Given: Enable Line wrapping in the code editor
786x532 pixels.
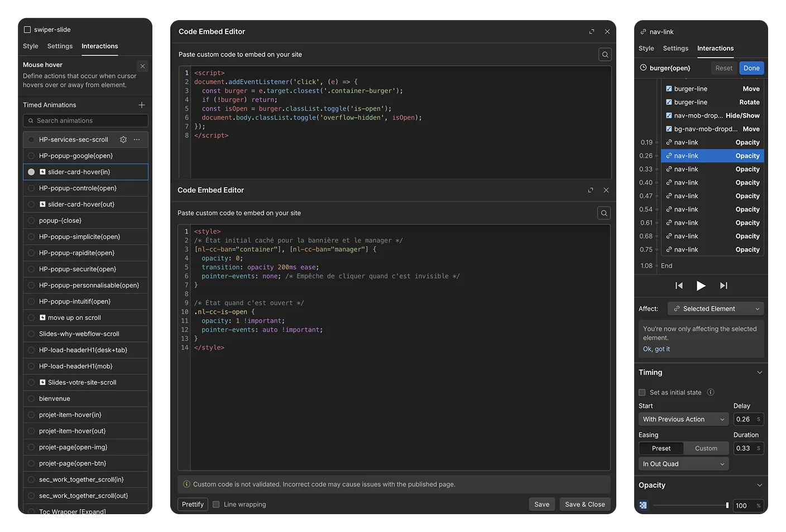Looking at the screenshot, I should [216, 504].
